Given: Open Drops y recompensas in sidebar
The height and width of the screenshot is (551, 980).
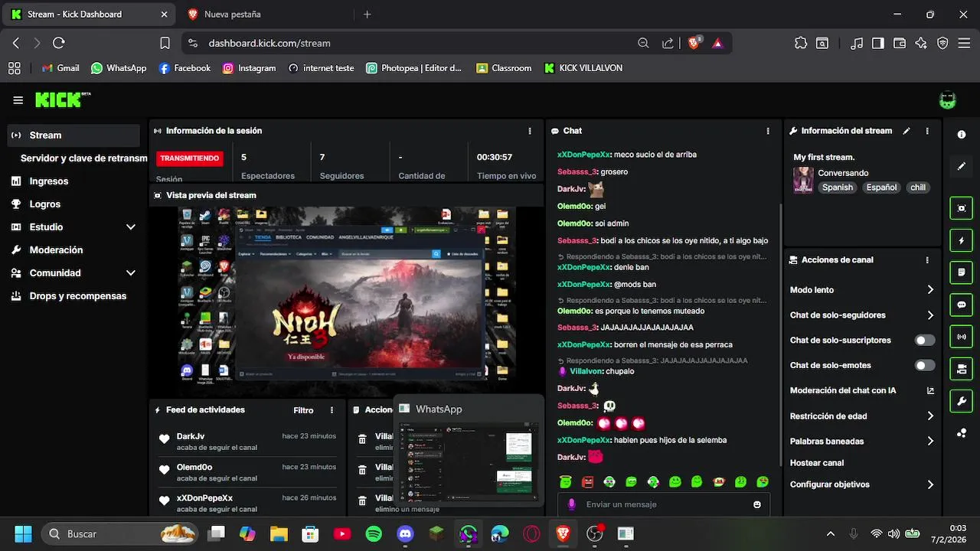Looking at the screenshot, I should (x=73, y=296).
